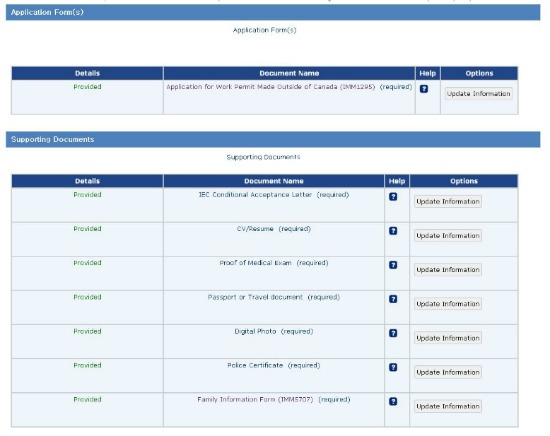Open help for Passport or Travel document
The height and width of the screenshot is (436, 550).
click(x=393, y=299)
